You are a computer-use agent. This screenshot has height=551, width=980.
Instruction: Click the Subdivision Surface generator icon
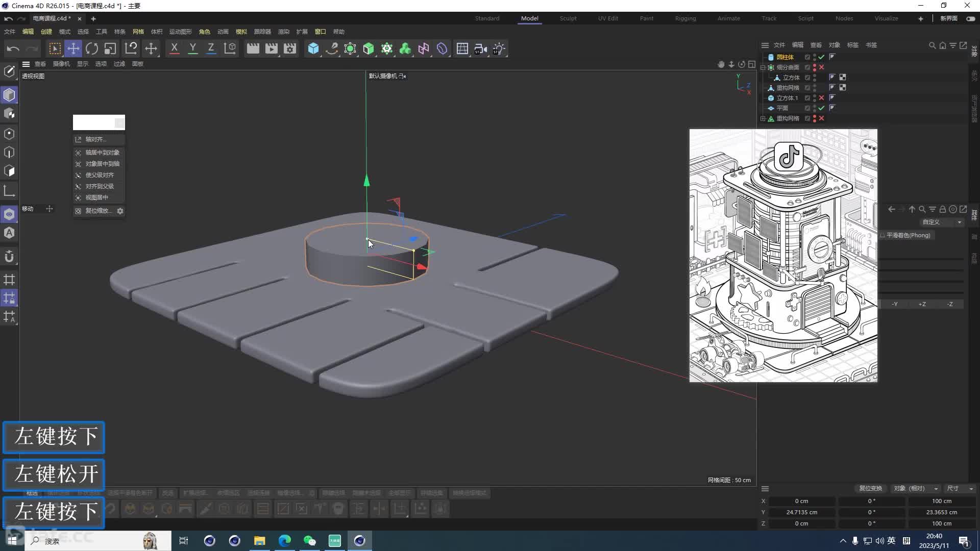coord(350,48)
